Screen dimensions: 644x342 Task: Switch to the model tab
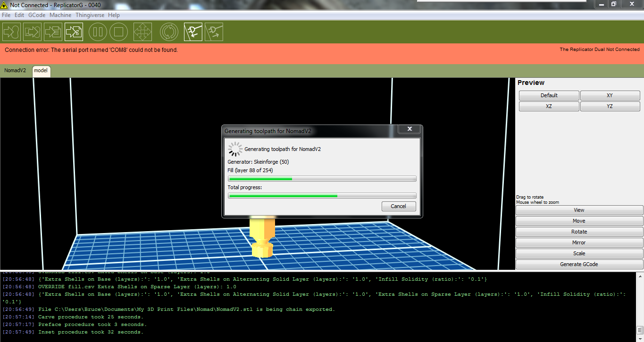pyautogui.click(x=41, y=71)
